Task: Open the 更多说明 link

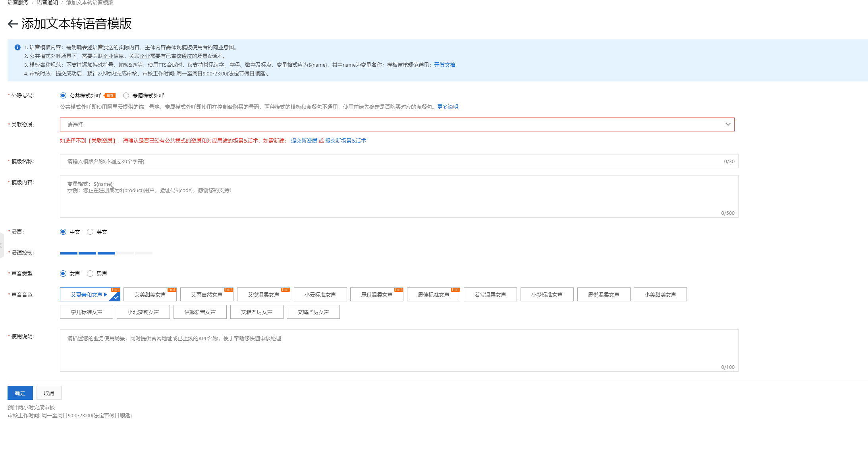Action: point(448,107)
